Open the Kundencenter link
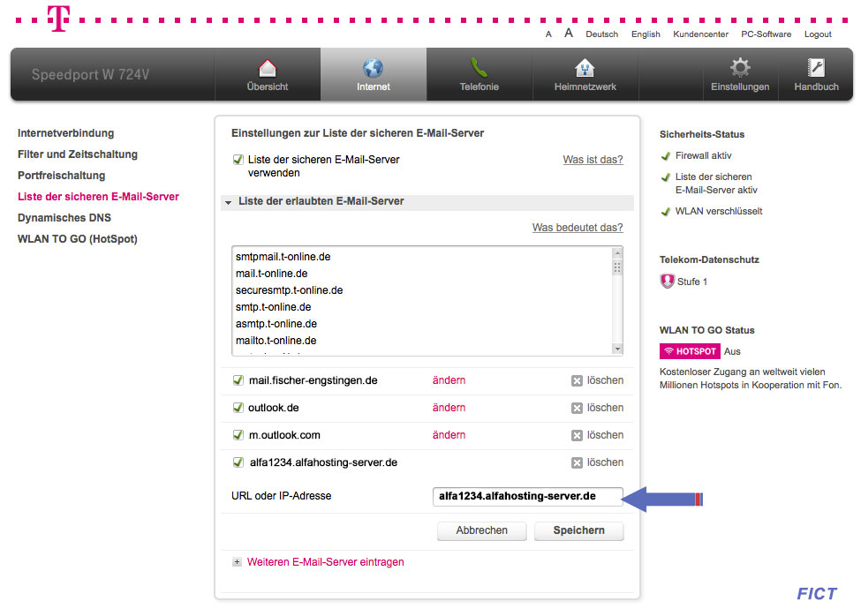 700,34
